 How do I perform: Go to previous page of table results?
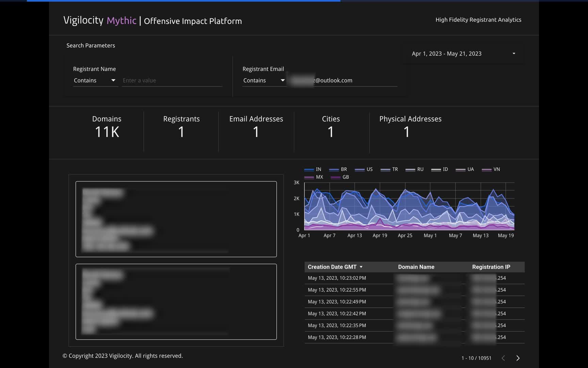pos(503,358)
